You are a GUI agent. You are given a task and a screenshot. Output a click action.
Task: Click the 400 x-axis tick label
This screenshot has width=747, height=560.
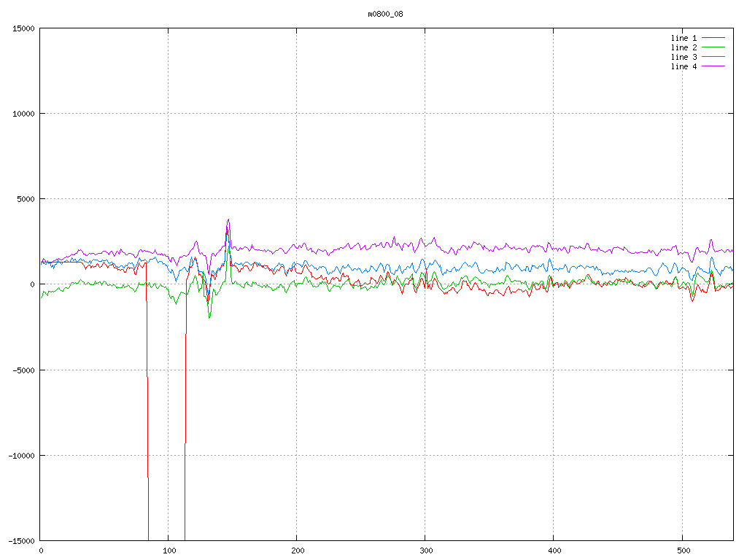click(x=554, y=551)
